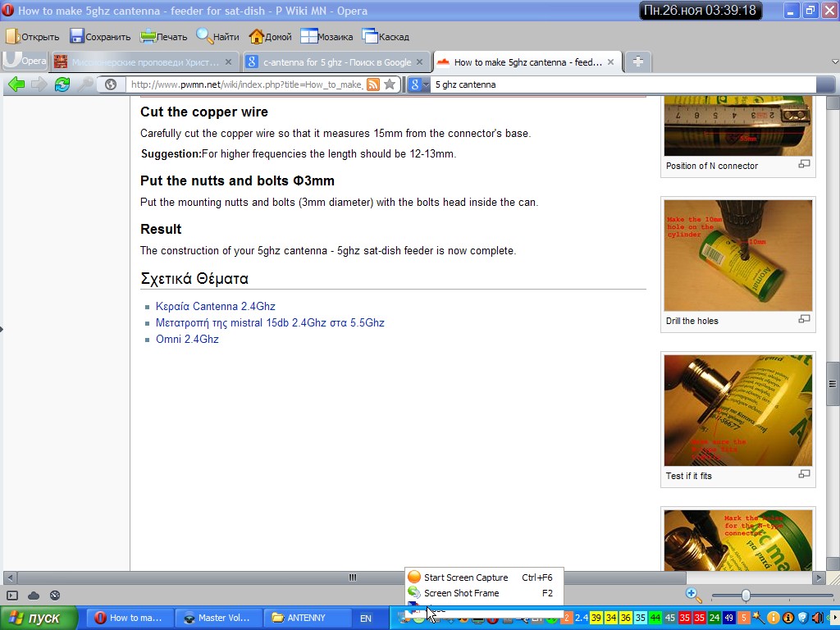The width and height of the screenshot is (840, 630).
Task: Click the Opera Turbo speedometer icon
Action: click(55, 596)
